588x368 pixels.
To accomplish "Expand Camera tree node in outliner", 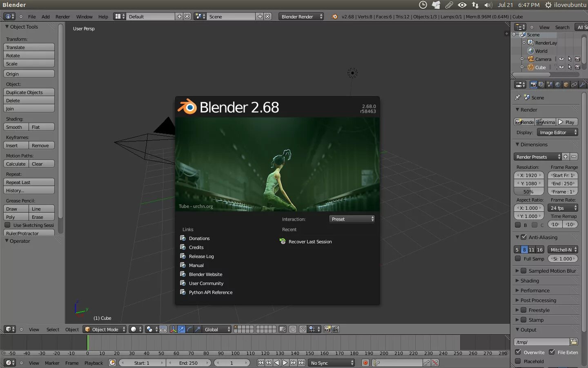I will [x=522, y=59].
